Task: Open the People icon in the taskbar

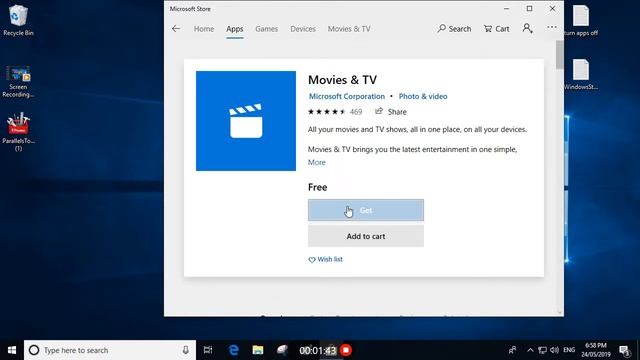Action: coord(512,350)
